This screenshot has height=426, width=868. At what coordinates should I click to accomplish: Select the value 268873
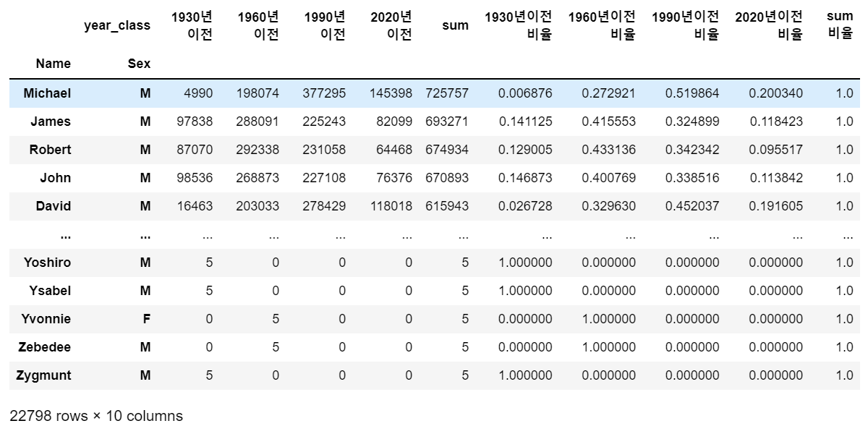[258, 178]
